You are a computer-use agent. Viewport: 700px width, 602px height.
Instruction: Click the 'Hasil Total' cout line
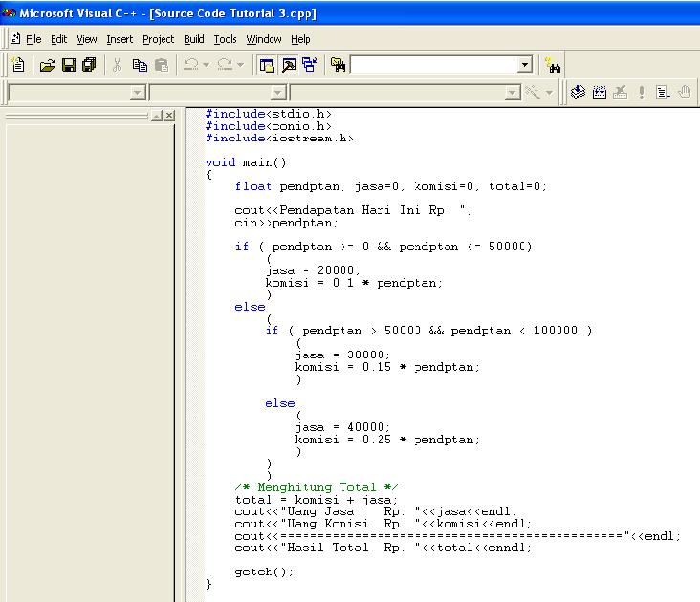pyautogui.click(x=383, y=548)
